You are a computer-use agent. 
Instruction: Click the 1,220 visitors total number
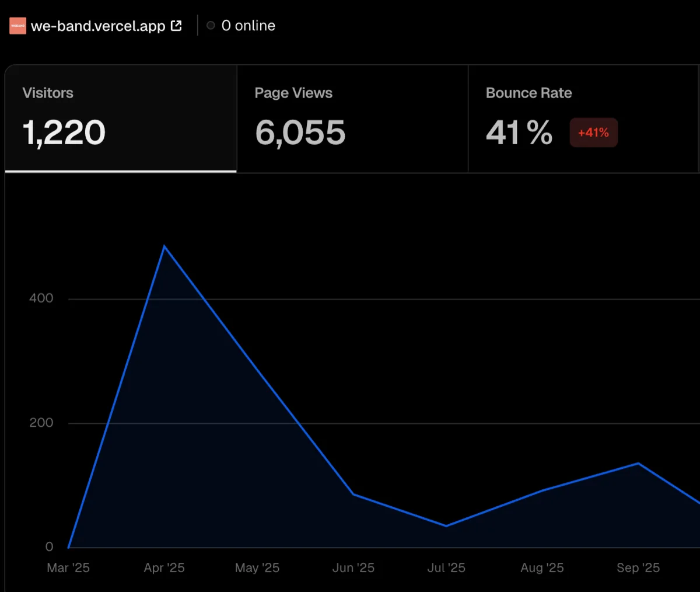[x=64, y=133]
